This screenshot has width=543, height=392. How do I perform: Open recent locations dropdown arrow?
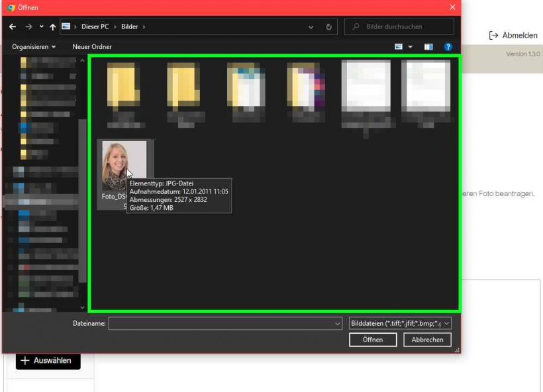click(41, 27)
